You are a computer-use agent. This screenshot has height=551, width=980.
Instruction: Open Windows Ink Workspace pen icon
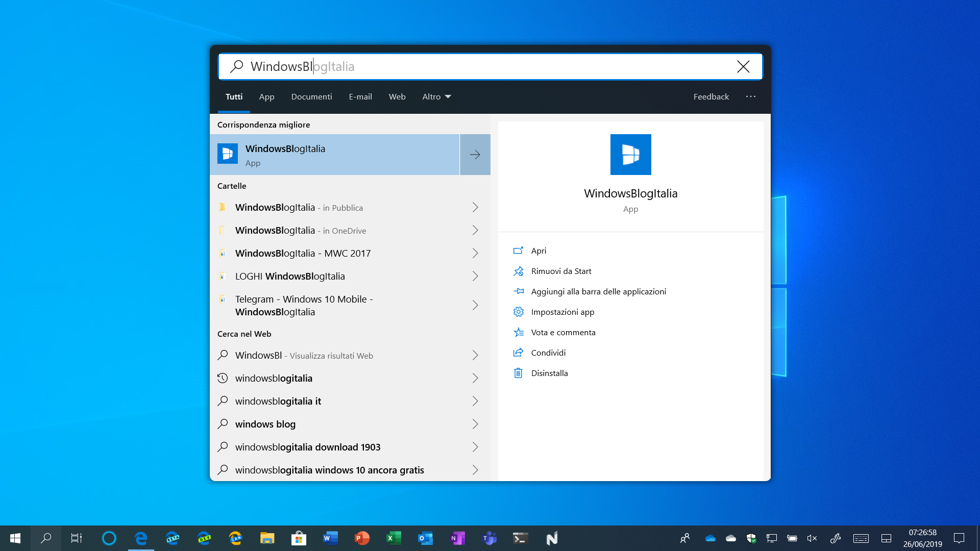(x=835, y=538)
